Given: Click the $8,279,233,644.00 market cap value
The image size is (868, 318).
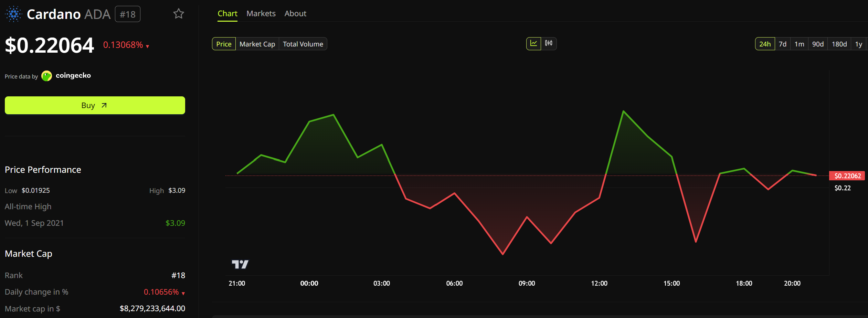Looking at the screenshot, I should (152, 308).
